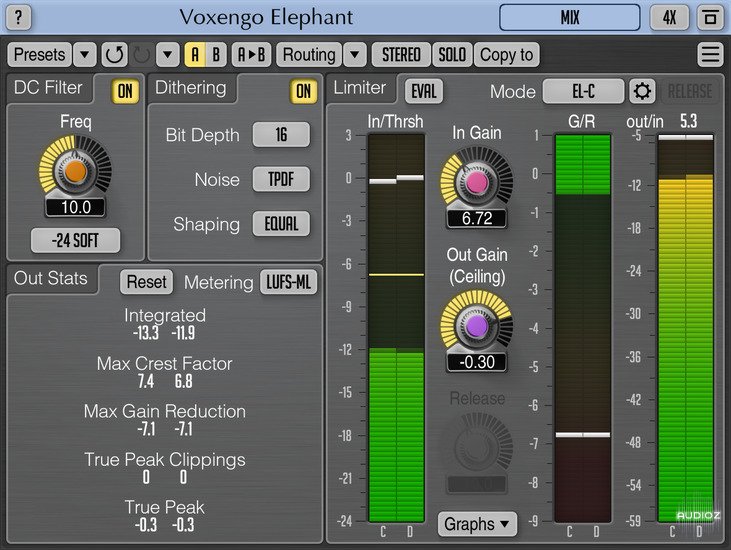Select state A
The image size is (731, 550).
point(195,55)
